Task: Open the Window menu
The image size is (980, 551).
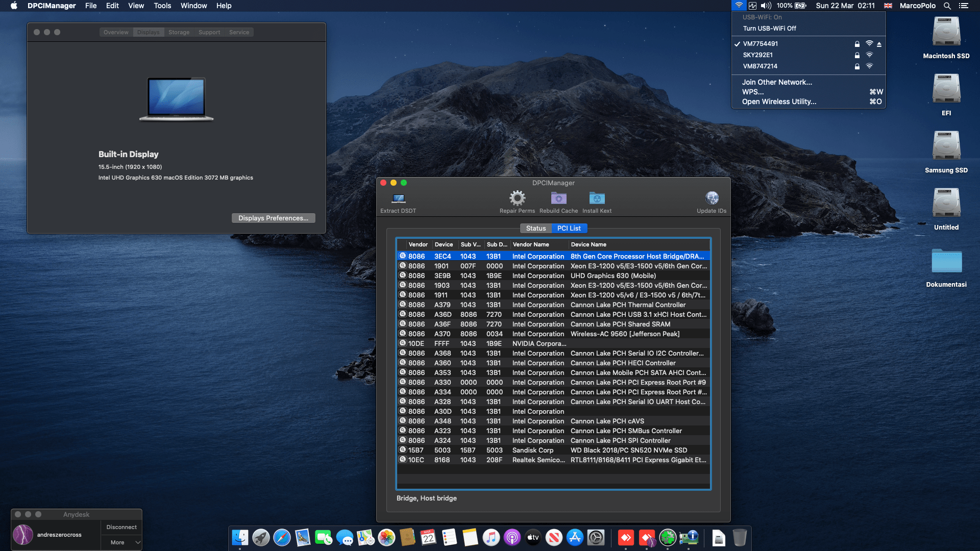Action: [x=193, y=6]
